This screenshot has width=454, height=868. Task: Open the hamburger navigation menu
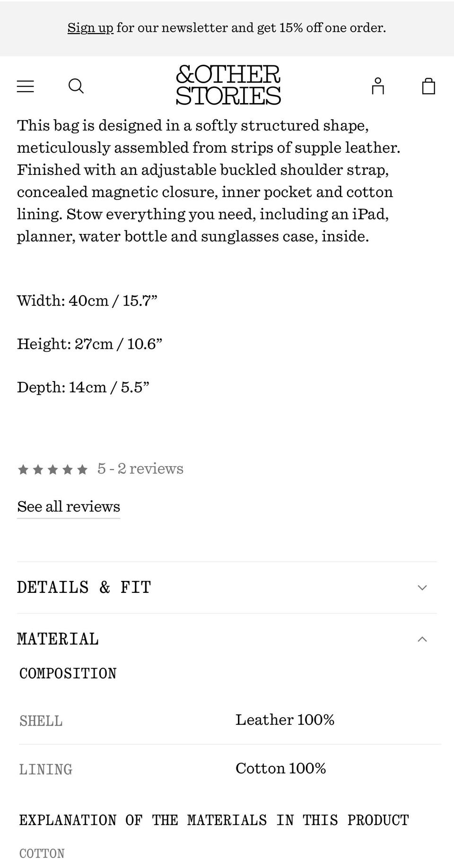26,86
